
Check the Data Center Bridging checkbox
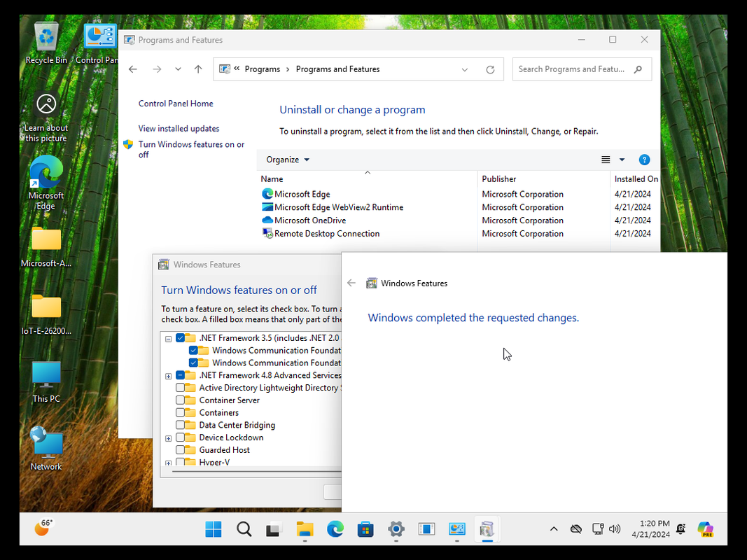(180, 425)
